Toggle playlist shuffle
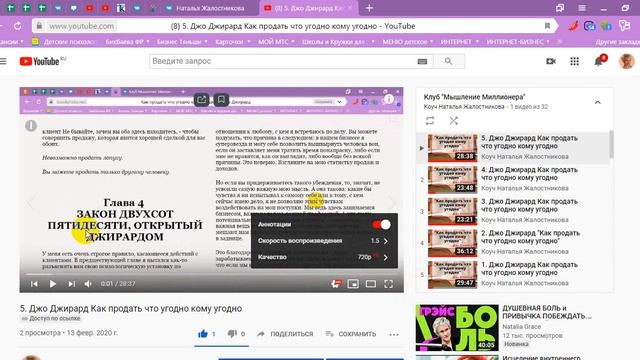Screen dimensions: 640x360 click(x=453, y=121)
